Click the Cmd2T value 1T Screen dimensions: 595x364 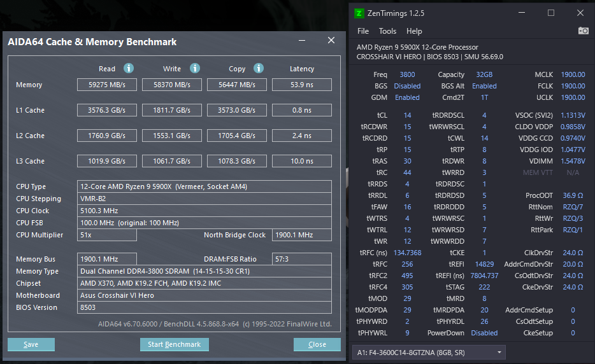(x=484, y=97)
